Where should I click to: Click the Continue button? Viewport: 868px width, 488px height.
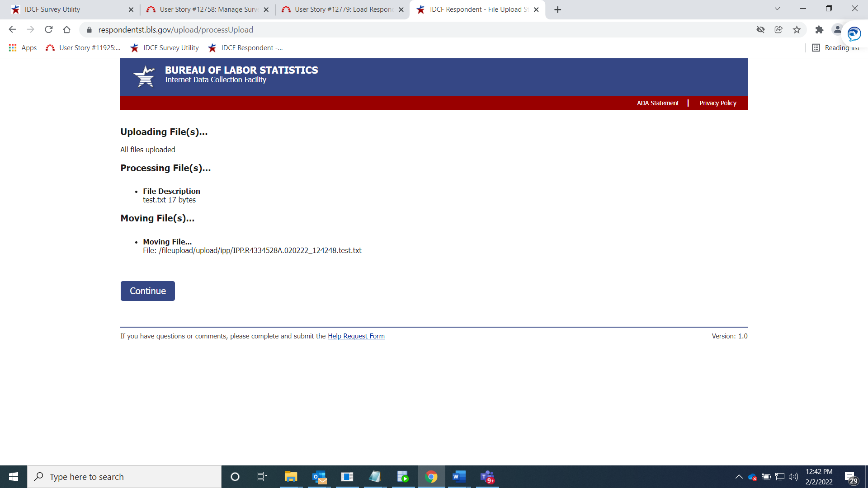147,291
